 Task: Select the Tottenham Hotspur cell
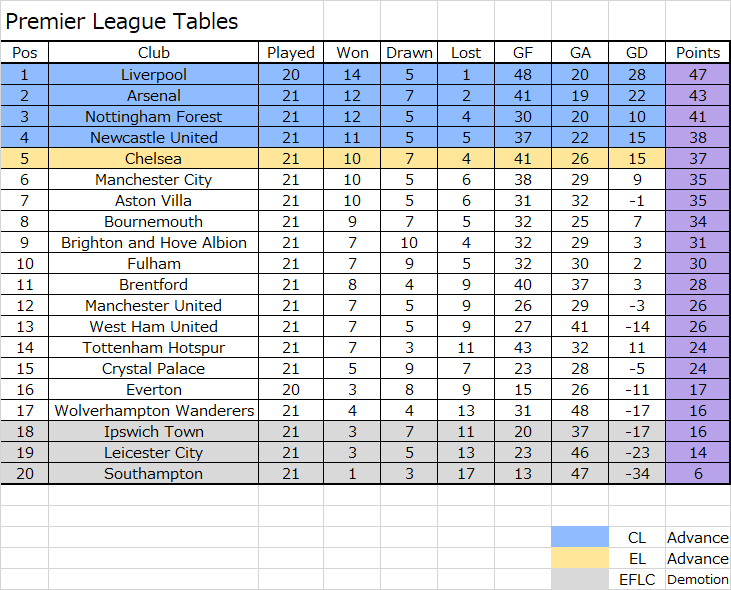tap(153, 348)
